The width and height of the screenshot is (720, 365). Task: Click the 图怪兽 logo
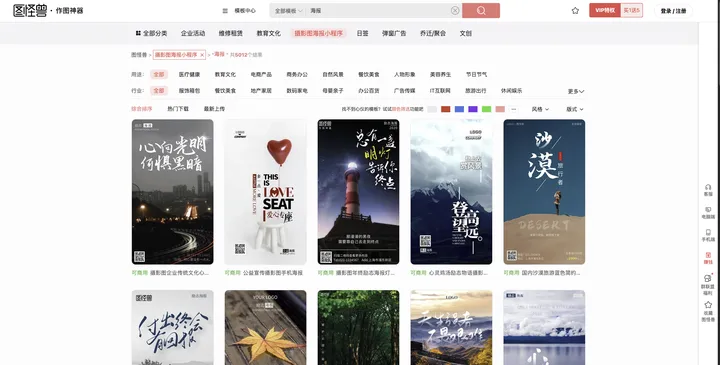(x=30, y=11)
